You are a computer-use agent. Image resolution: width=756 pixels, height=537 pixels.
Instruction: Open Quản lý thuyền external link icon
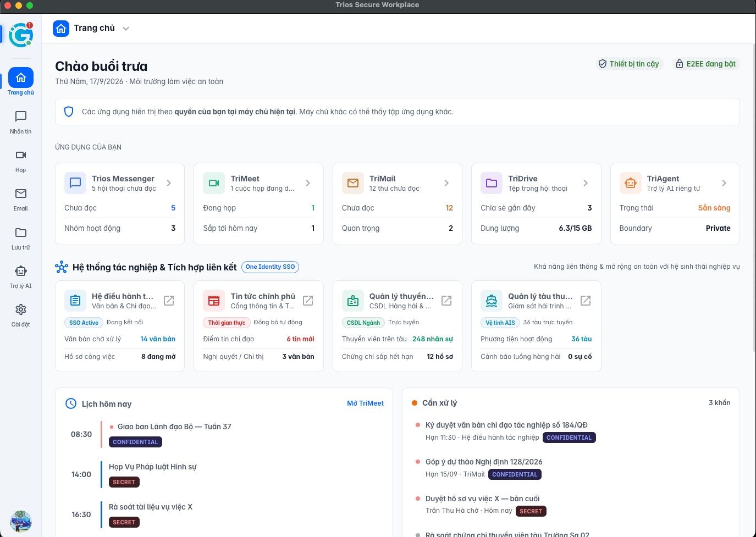[x=447, y=301]
